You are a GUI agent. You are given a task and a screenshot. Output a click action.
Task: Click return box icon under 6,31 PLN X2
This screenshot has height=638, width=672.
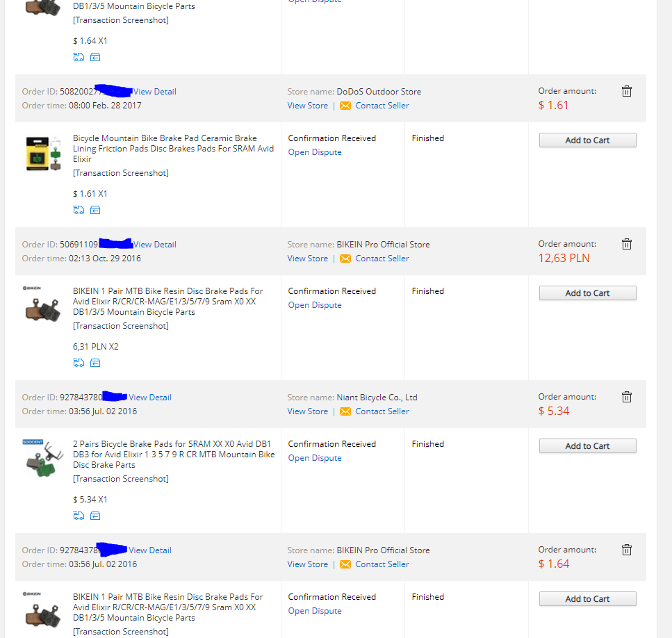(95, 363)
